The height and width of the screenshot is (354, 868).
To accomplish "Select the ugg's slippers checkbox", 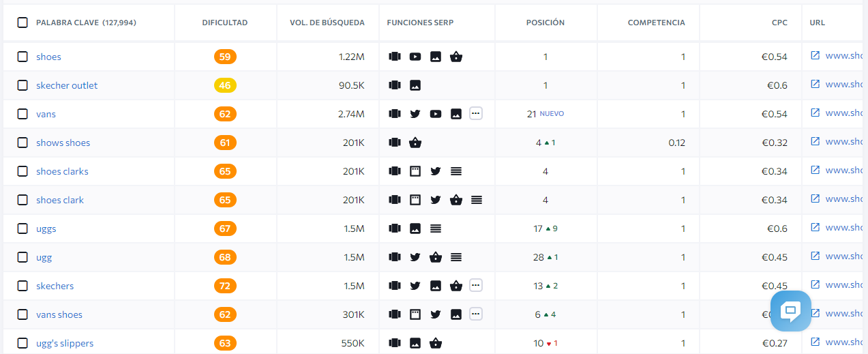I will click(23, 343).
